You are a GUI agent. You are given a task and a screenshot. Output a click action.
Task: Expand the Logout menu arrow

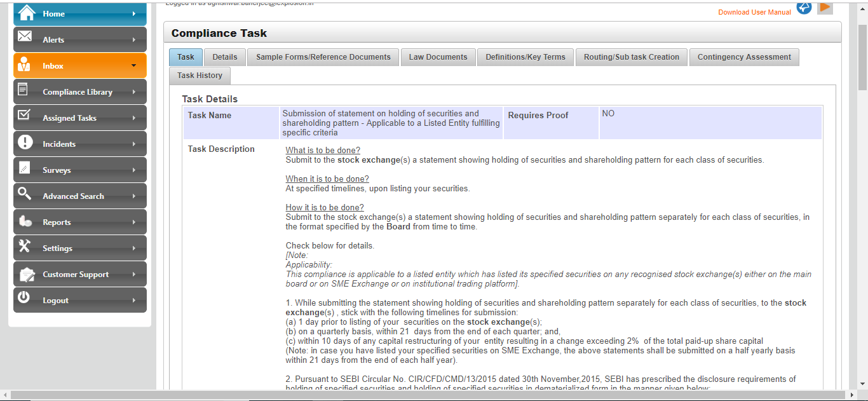point(133,300)
